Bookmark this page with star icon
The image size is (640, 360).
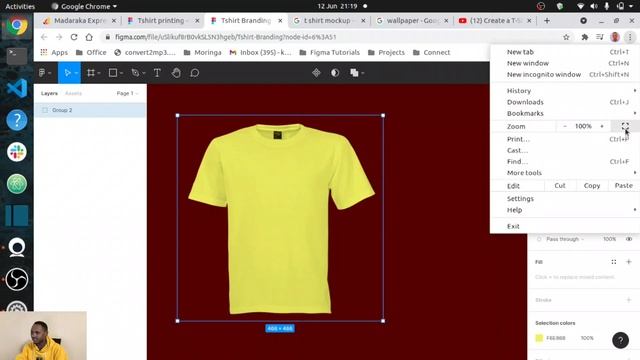[566, 37]
